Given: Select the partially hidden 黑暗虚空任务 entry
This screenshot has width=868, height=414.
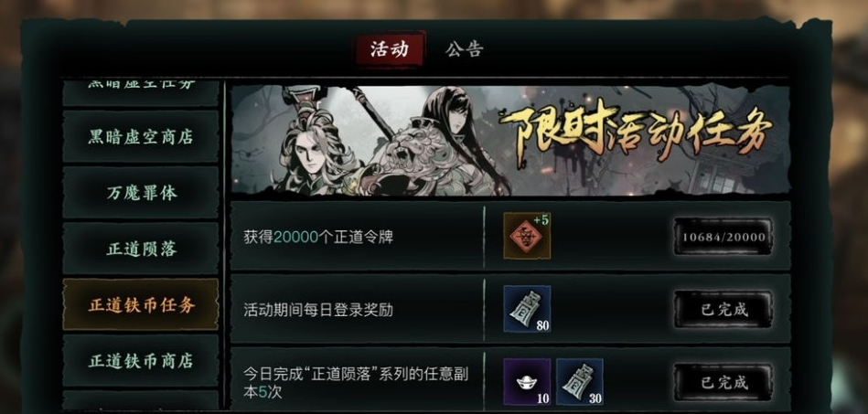Looking at the screenshot, I should click(x=141, y=92).
